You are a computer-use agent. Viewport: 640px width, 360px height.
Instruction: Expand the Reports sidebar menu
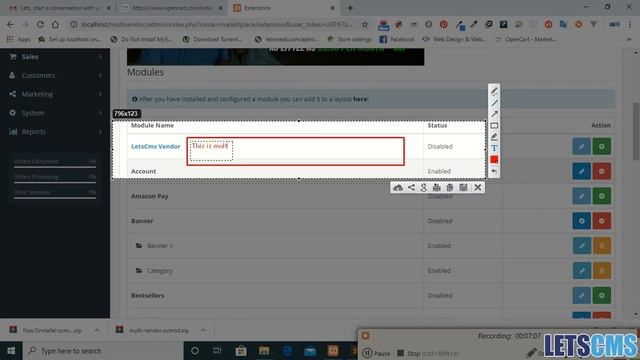pos(55,132)
